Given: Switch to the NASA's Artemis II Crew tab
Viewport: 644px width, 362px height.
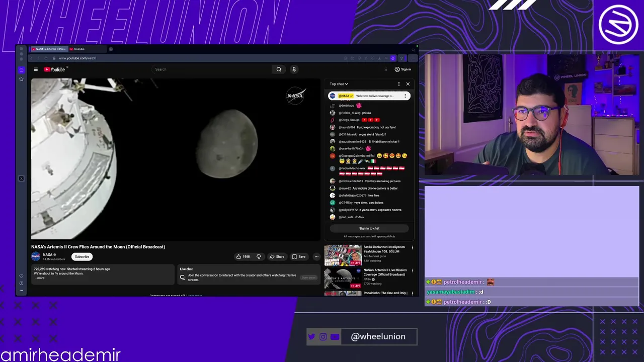Looking at the screenshot, I should pyautogui.click(x=49, y=49).
